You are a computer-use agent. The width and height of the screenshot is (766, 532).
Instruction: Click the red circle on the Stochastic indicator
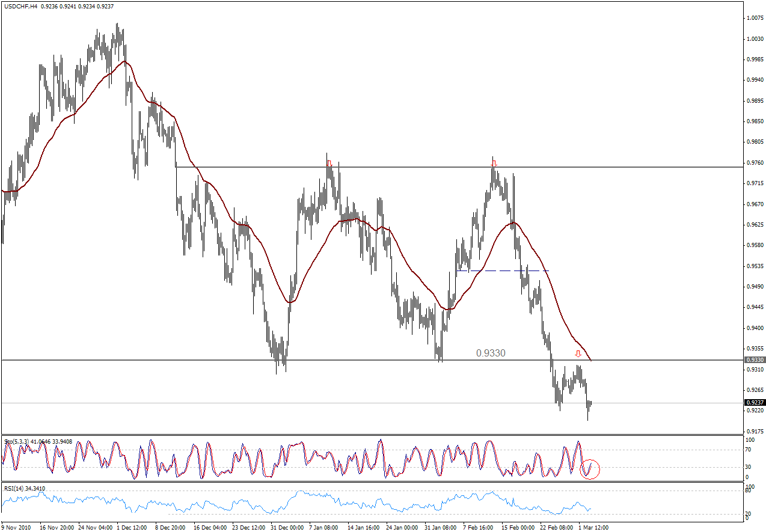pyautogui.click(x=590, y=469)
